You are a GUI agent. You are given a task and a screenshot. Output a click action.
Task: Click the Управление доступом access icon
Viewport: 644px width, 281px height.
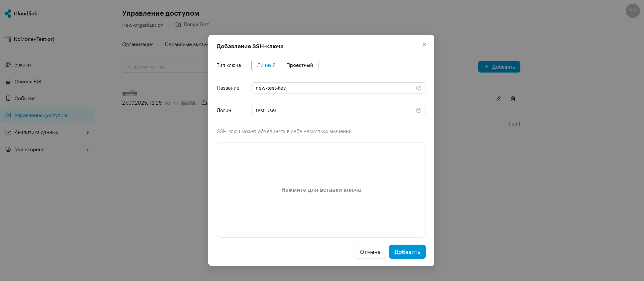coord(8,115)
